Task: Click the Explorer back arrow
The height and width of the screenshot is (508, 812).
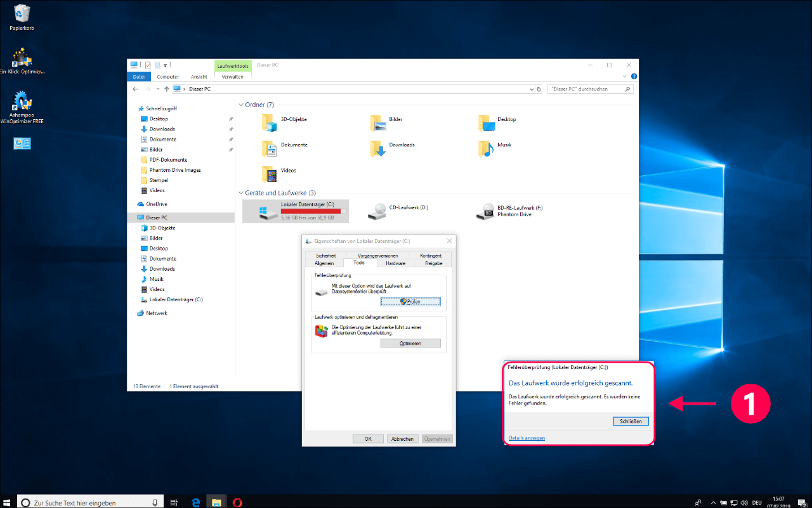Action: point(135,89)
